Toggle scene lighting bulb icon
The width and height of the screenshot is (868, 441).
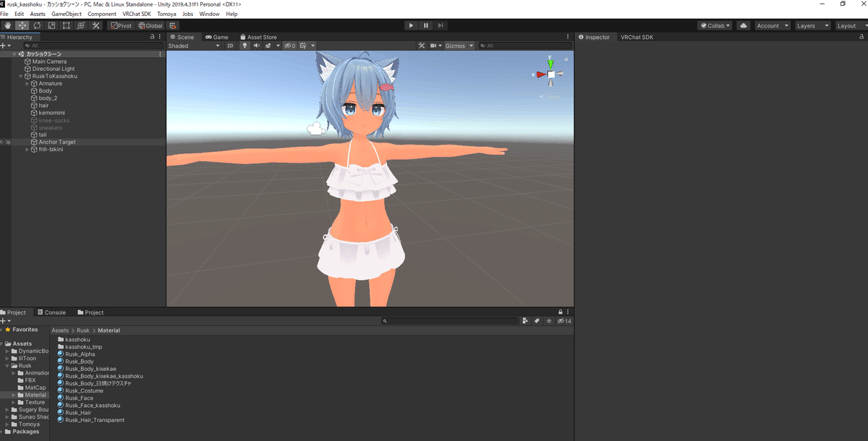pyautogui.click(x=244, y=46)
